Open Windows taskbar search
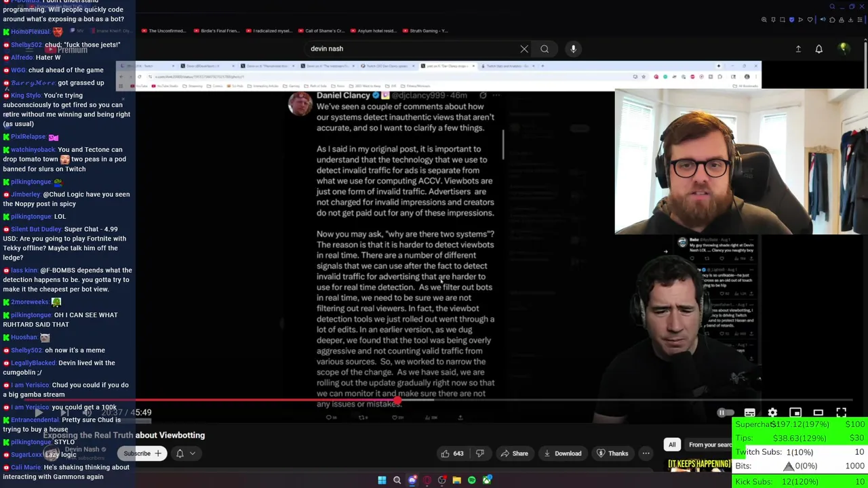The width and height of the screenshot is (868, 488). click(x=397, y=480)
